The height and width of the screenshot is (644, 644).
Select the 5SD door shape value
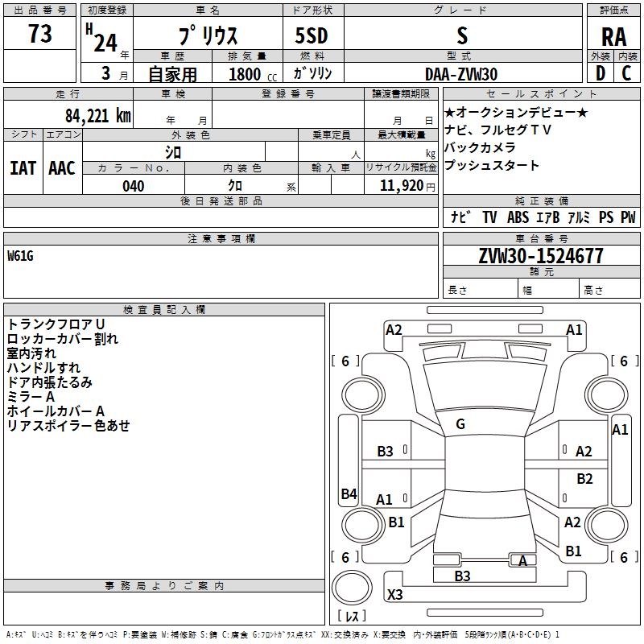312,35
